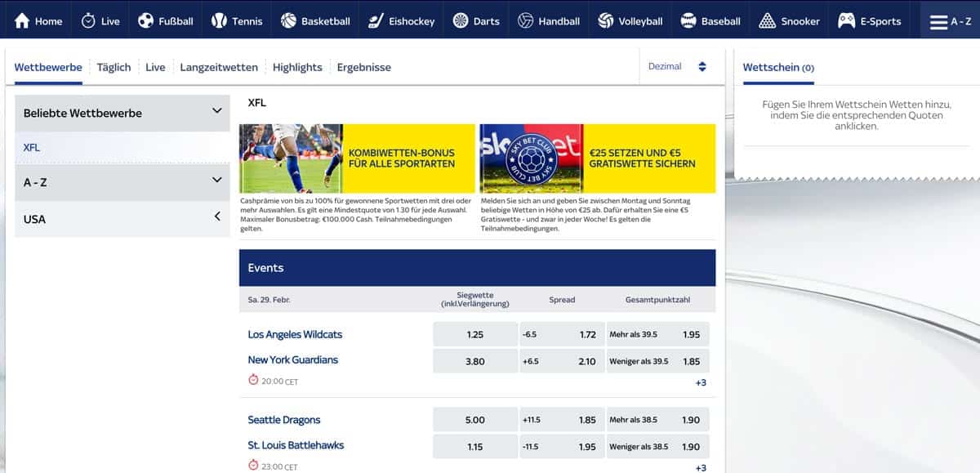
Task: Show +3 more markets for Dragons game
Action: click(x=701, y=468)
